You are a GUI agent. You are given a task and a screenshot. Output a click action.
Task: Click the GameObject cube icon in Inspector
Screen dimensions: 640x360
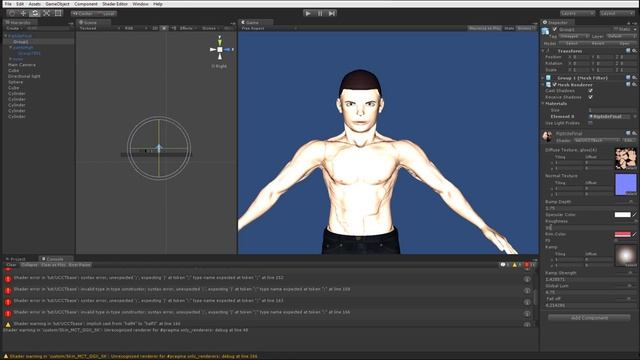[545, 31]
